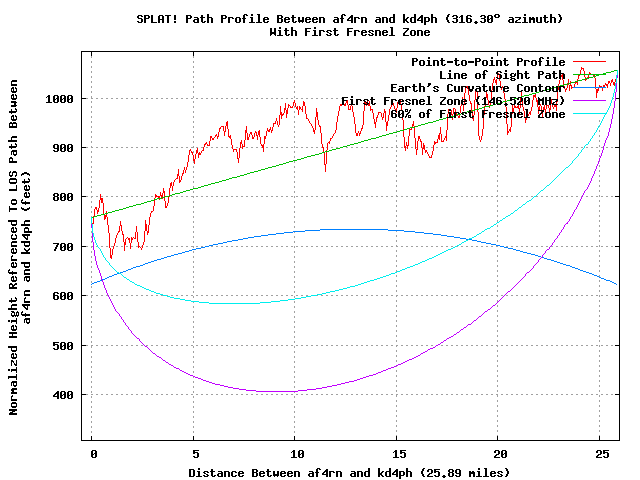
Task: Click the x-axis tick label 5
Action: (196, 454)
